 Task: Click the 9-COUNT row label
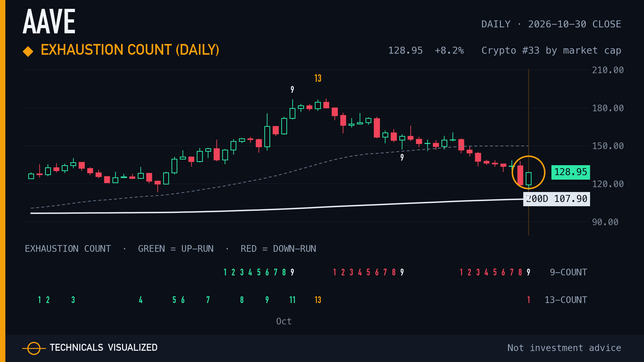(x=568, y=272)
